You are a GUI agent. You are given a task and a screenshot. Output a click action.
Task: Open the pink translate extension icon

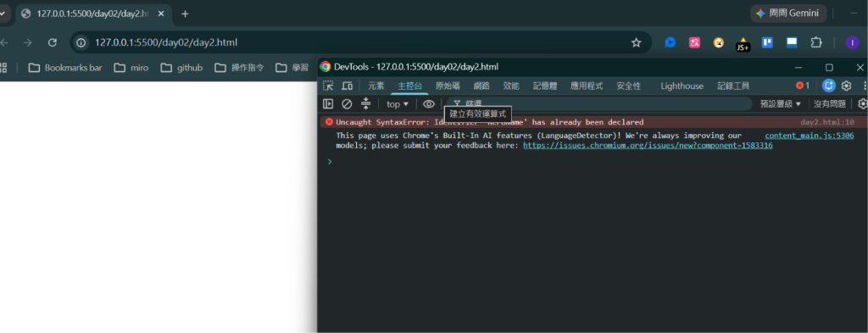point(694,42)
